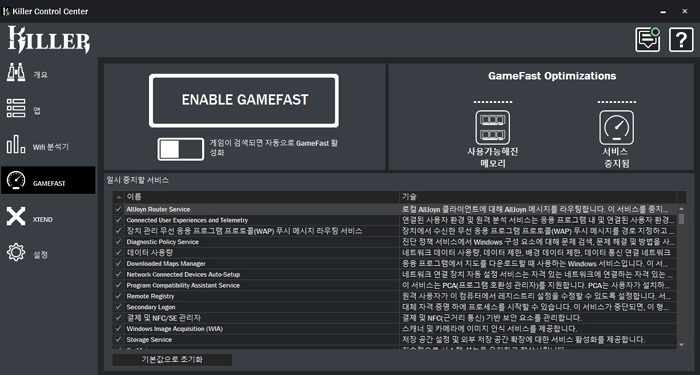700x375 pixels.
Task: Uncheck AllJoyn Router Service checkbox
Action: (118, 209)
